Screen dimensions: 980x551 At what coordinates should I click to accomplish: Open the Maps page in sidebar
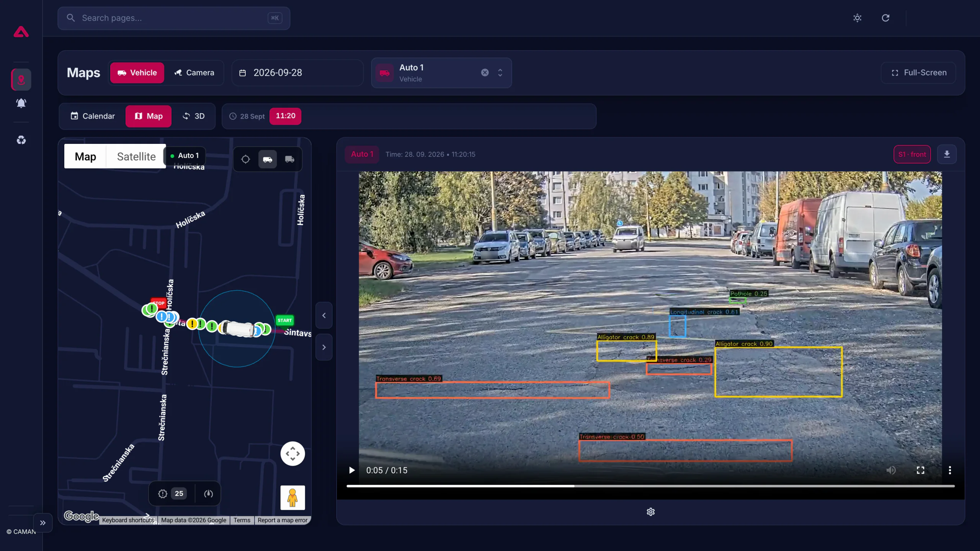click(21, 80)
